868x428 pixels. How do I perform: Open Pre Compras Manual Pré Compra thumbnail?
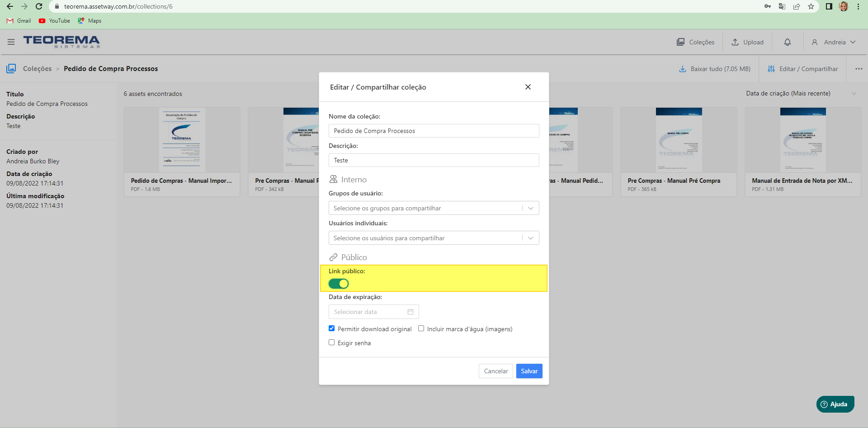point(679,140)
